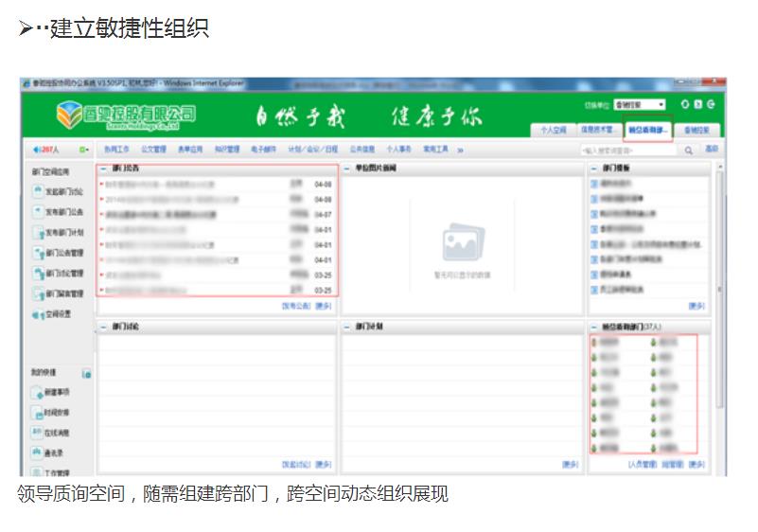Expand more menu items with » arrow
The height and width of the screenshot is (532, 758).
pyautogui.click(x=460, y=150)
